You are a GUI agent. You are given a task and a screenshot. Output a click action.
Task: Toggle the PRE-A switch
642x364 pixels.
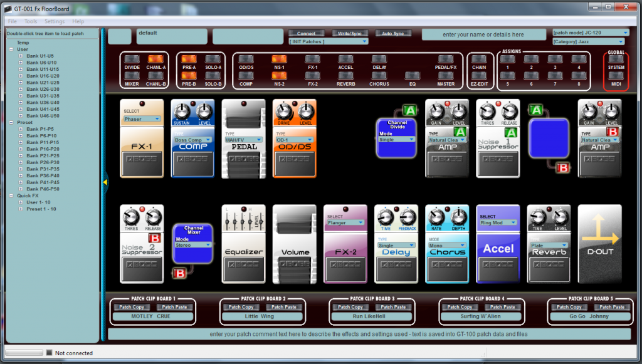(189, 60)
